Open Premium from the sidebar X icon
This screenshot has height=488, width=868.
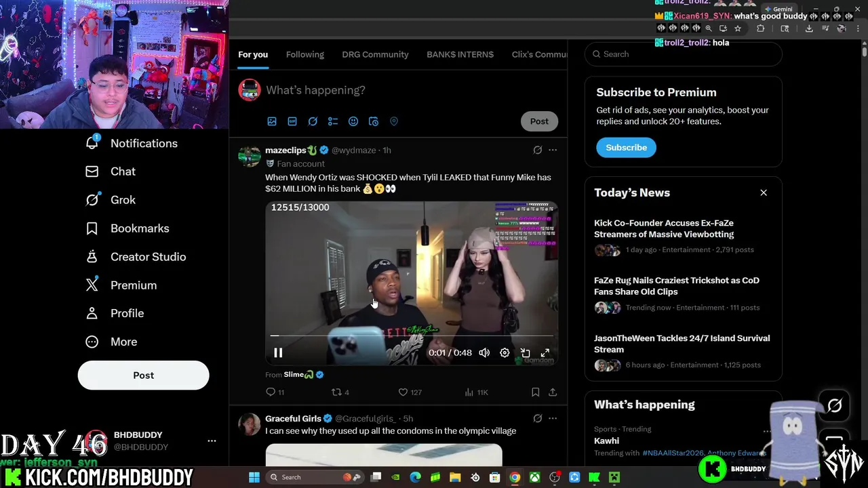(x=92, y=285)
